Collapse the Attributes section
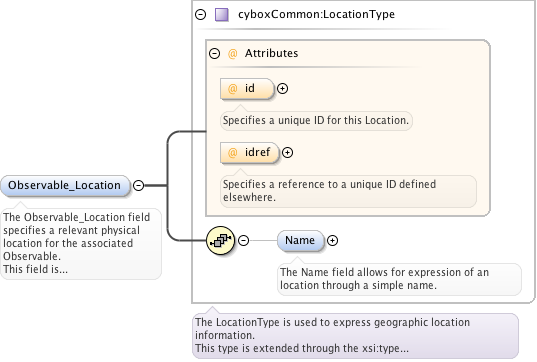This screenshot has height=362, width=537. click(214, 53)
